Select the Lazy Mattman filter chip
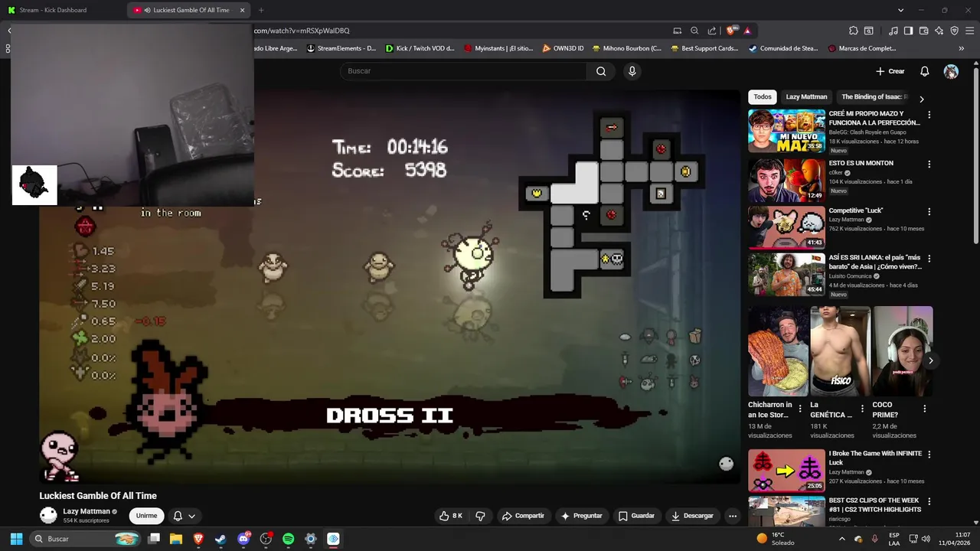 click(x=806, y=97)
